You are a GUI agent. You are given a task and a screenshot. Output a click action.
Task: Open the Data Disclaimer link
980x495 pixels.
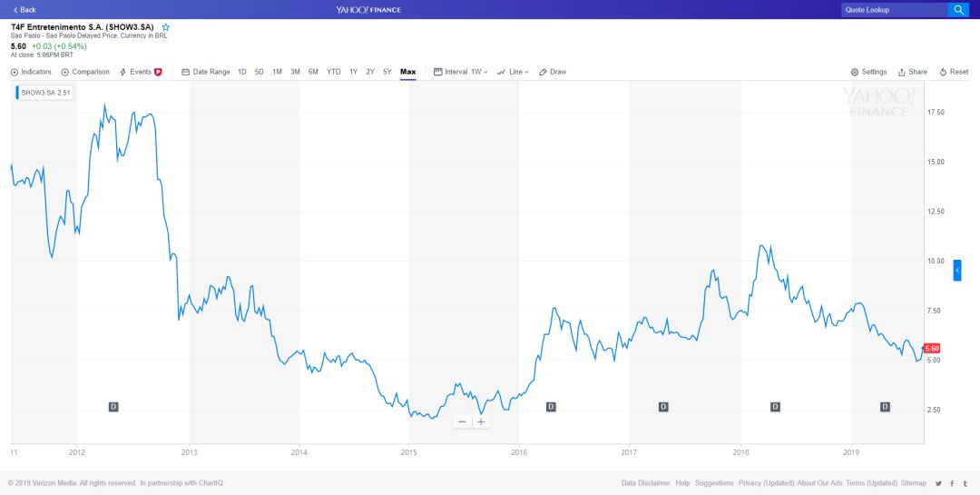point(646,483)
